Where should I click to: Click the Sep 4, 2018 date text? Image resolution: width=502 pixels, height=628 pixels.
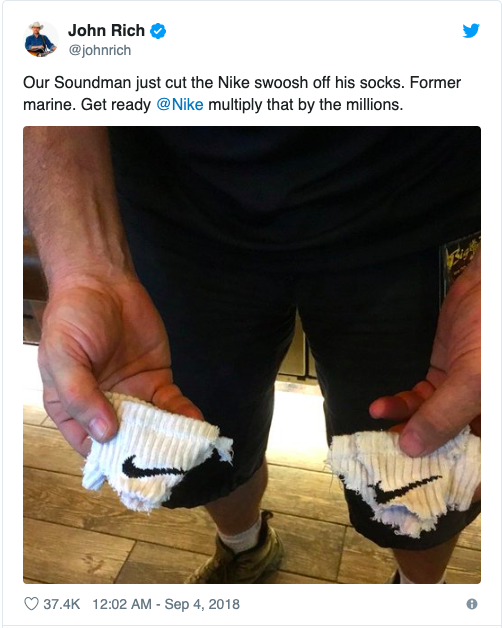point(202,604)
